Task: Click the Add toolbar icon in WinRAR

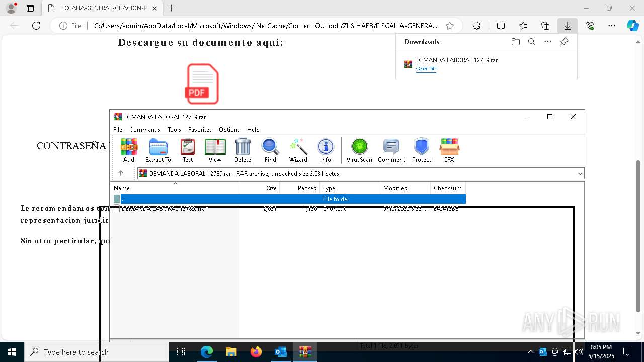Action: [x=129, y=150]
